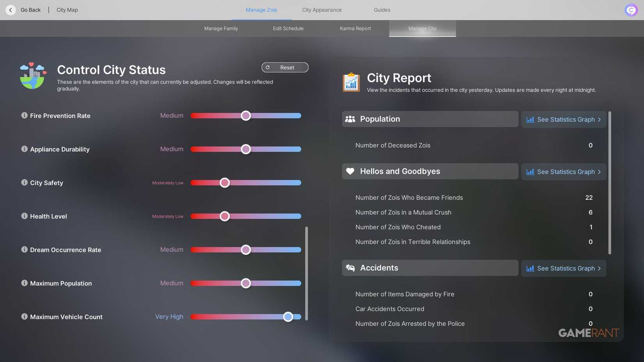Expand the Population statistics via its chevron arrow

[x=600, y=119]
